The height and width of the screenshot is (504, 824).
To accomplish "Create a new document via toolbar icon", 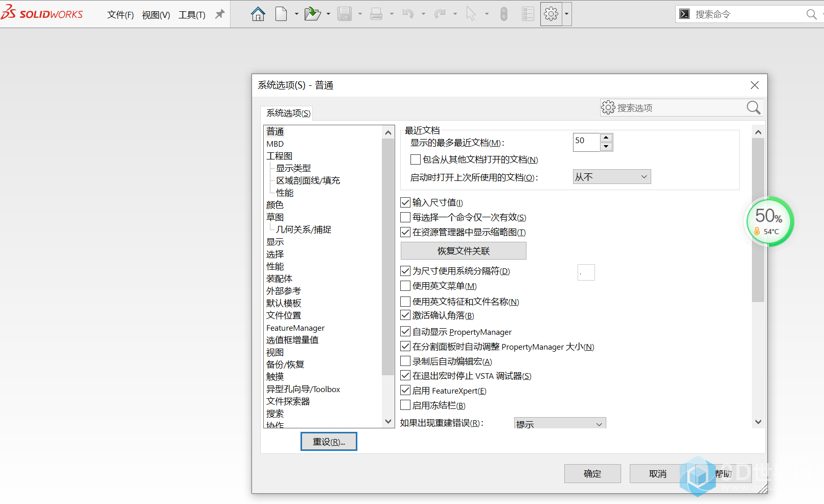I will point(281,14).
